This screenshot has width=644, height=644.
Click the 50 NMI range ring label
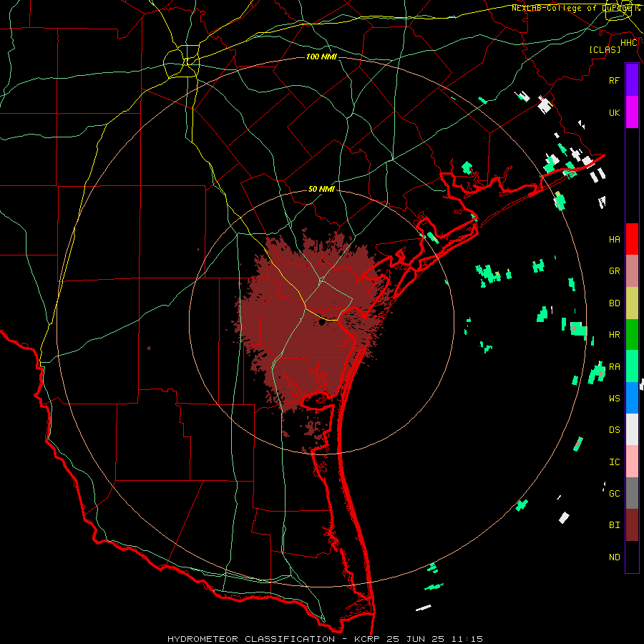(321, 190)
